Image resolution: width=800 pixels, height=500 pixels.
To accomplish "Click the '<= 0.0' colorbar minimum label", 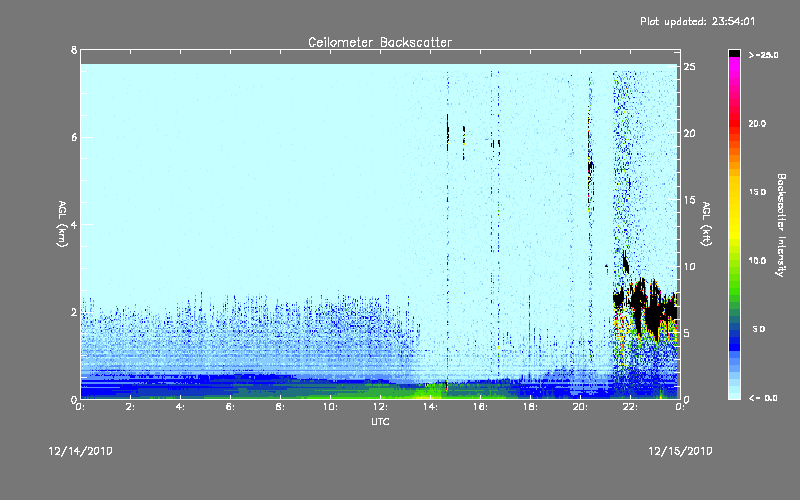I will click(763, 398).
